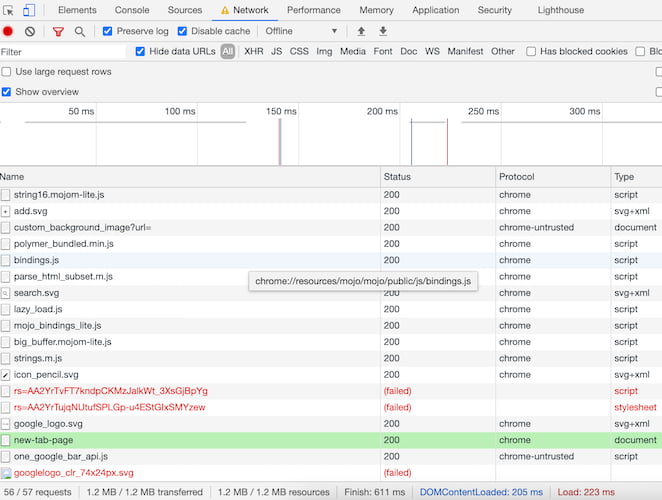Open the Performance tab
This screenshot has height=500, width=662.
[314, 10]
